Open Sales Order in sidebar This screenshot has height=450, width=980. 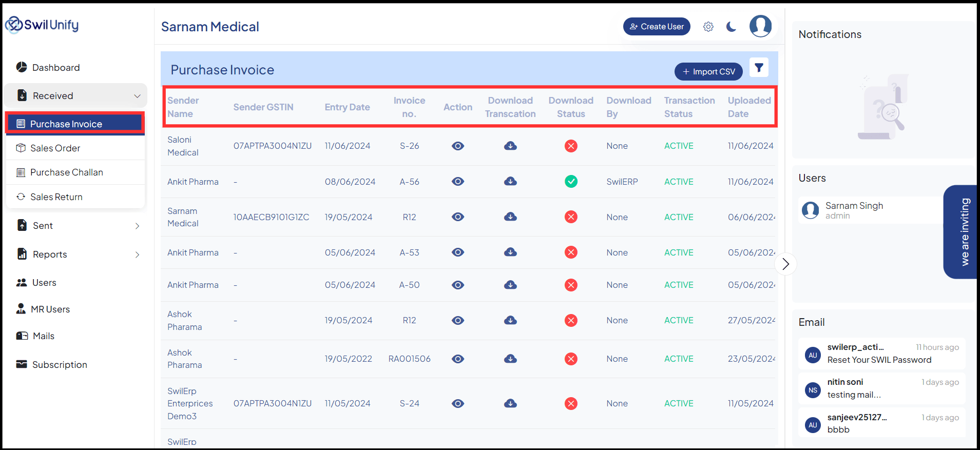click(x=75, y=148)
